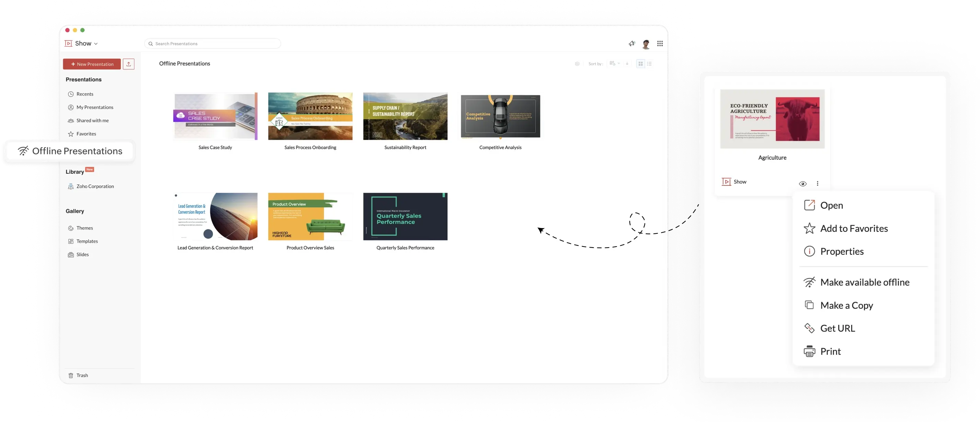
Task: Open settings gear above presentation grid
Action: [578, 64]
